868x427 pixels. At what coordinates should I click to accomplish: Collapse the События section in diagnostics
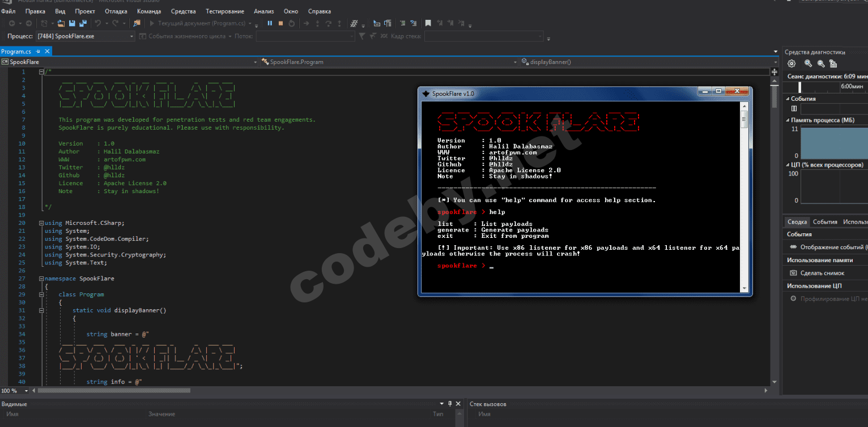coord(788,99)
